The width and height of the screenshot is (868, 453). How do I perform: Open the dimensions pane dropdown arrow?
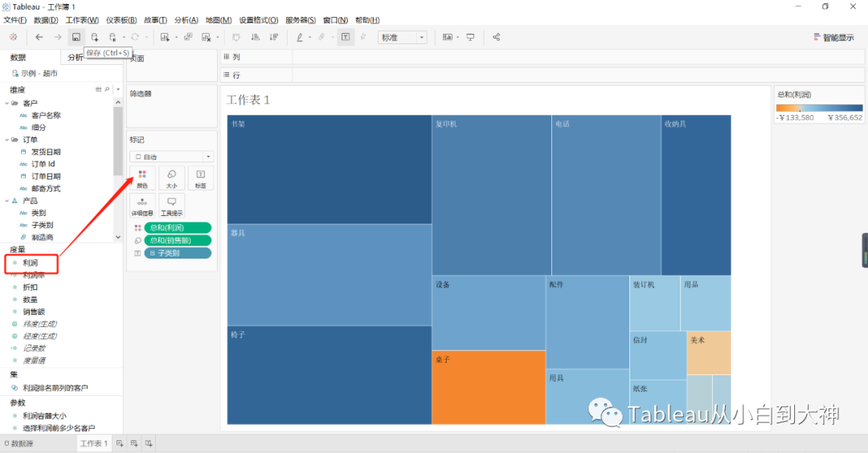click(x=118, y=89)
